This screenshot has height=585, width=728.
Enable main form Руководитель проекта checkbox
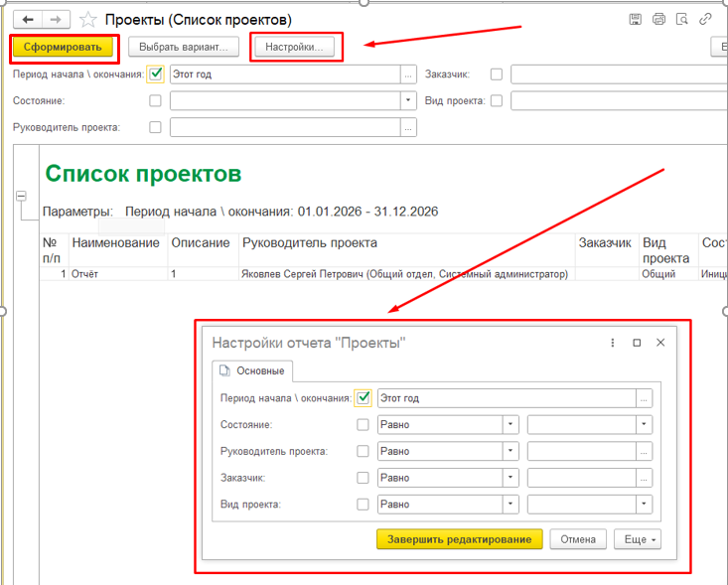click(x=155, y=127)
